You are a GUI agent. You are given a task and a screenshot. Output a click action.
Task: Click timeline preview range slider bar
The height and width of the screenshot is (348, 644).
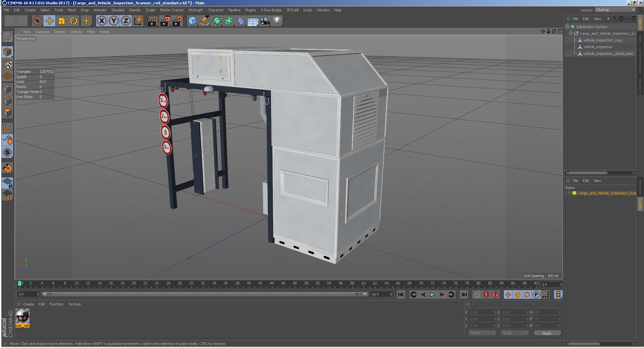[x=205, y=294]
